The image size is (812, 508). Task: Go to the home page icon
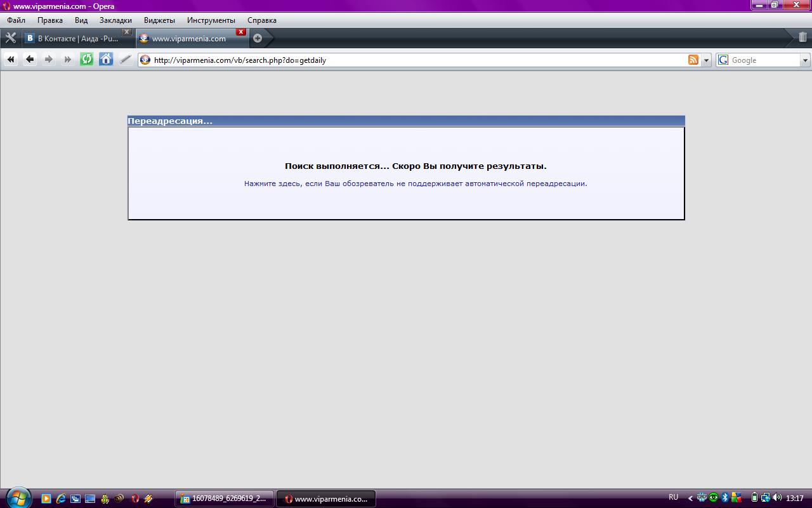coord(106,60)
